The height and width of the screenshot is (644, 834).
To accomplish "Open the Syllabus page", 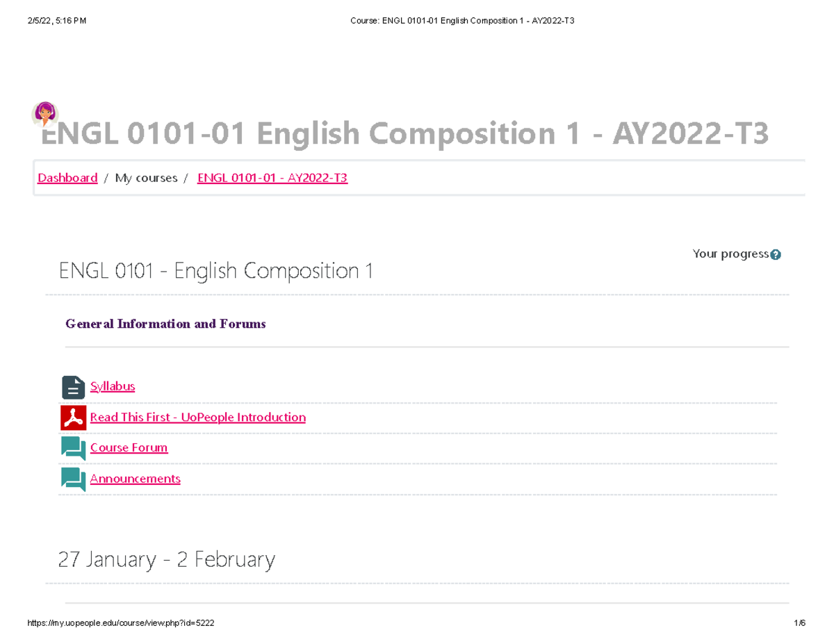I will tap(112, 386).
